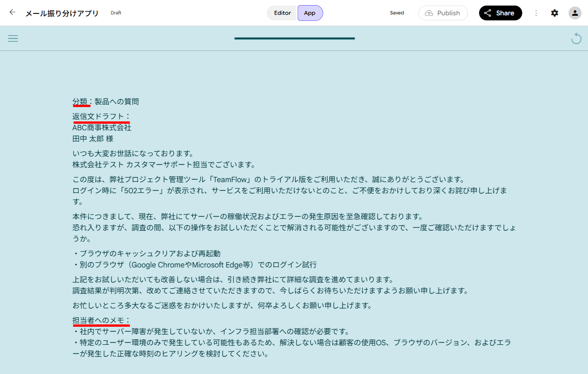588x374 pixels.
Task: Click the Publish button label
Action: (449, 13)
